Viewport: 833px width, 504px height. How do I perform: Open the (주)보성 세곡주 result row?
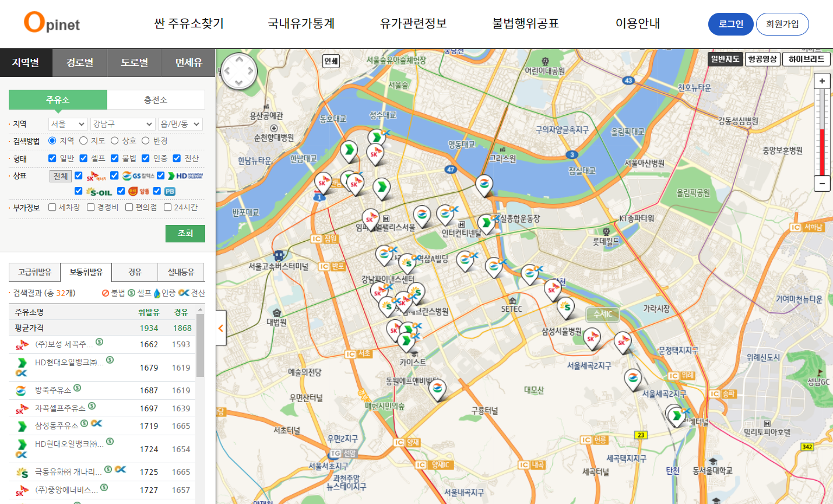pyautogui.click(x=103, y=344)
